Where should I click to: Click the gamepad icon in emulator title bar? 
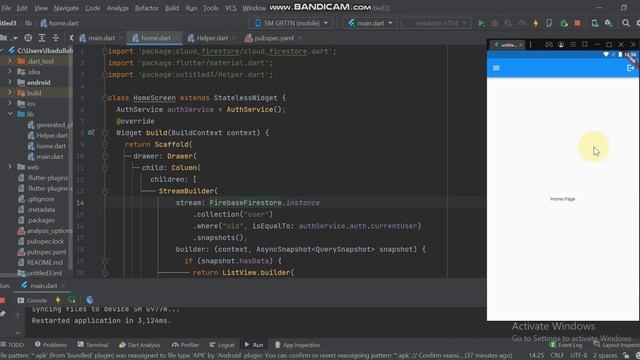coord(549,44)
